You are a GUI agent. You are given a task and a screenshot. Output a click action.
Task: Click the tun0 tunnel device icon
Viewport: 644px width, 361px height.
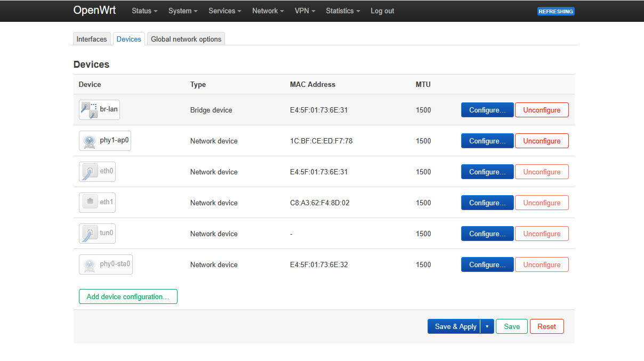[89, 234]
